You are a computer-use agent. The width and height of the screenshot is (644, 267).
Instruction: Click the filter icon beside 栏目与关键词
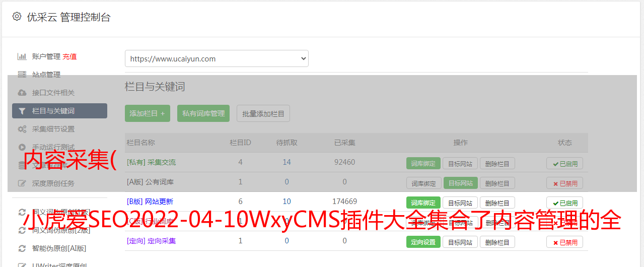[22, 111]
